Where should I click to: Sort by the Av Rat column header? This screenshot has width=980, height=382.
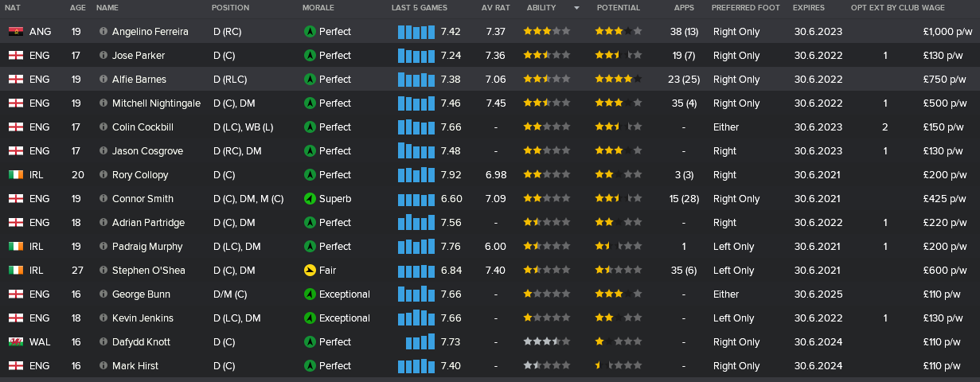(x=494, y=8)
